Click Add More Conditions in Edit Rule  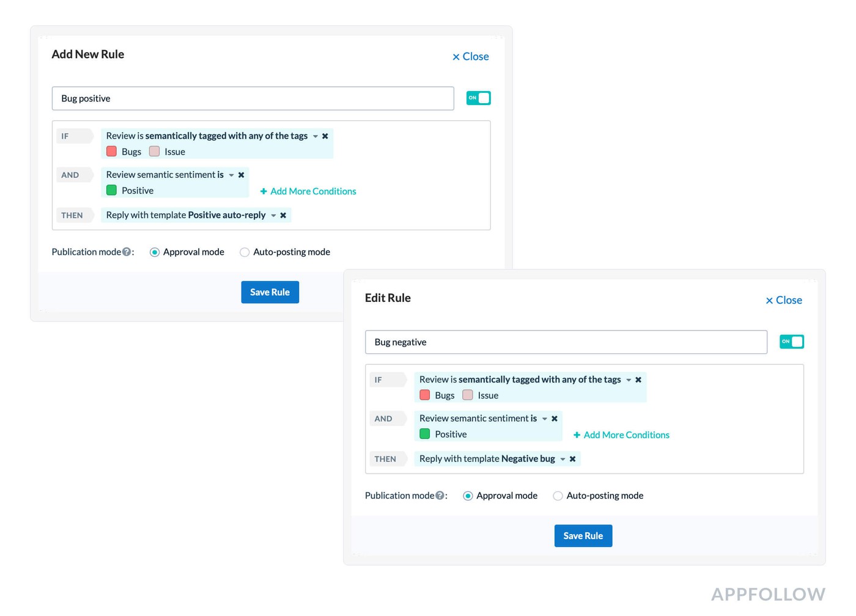[x=621, y=435]
